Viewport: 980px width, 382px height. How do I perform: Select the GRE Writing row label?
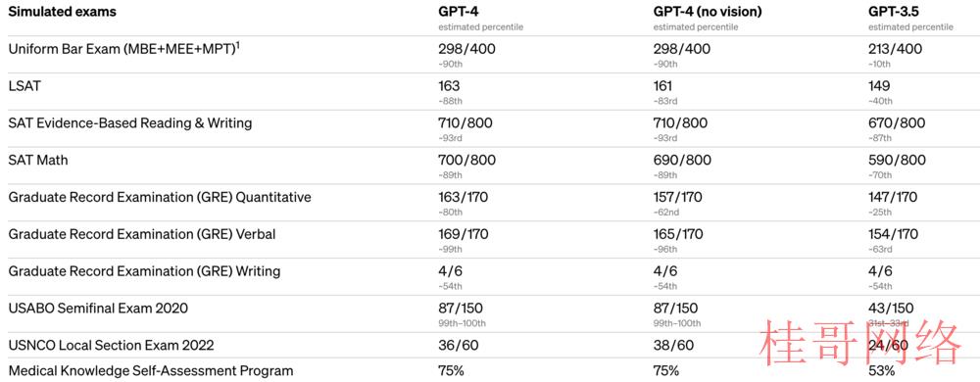pos(144,271)
